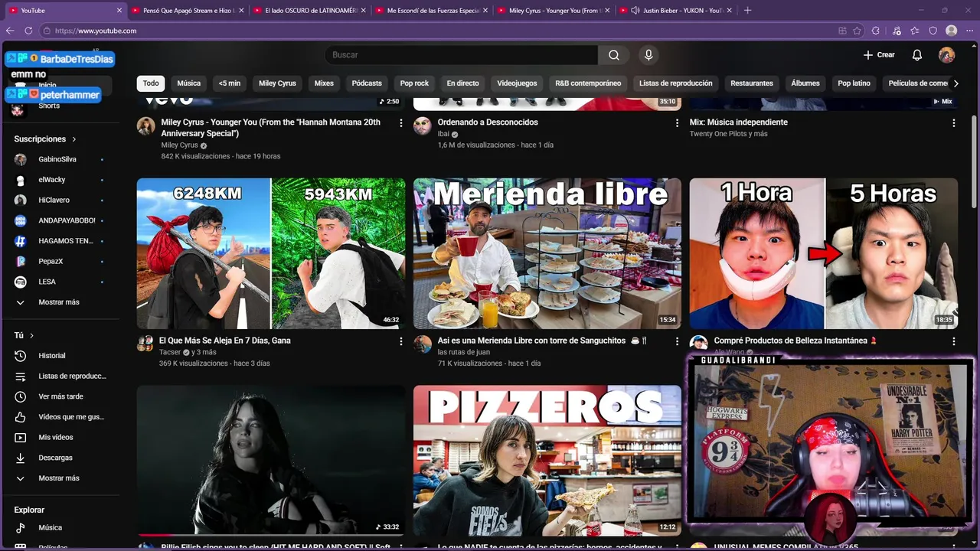
Task: Go back with browser back arrow
Action: click(10, 31)
